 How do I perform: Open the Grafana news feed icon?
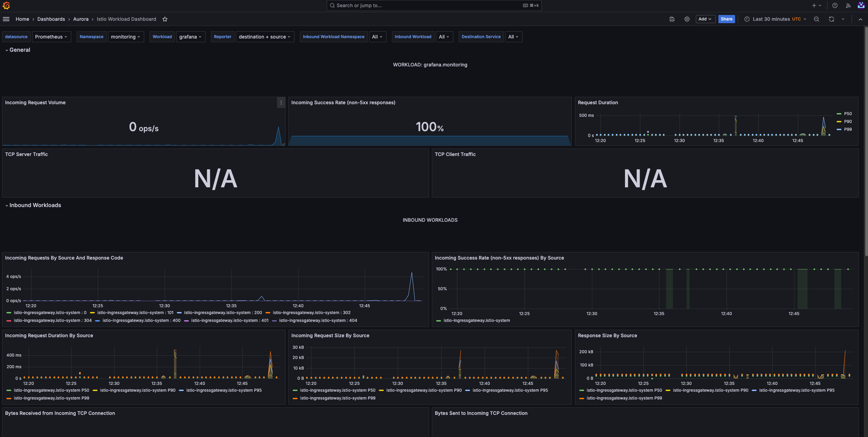849,5
